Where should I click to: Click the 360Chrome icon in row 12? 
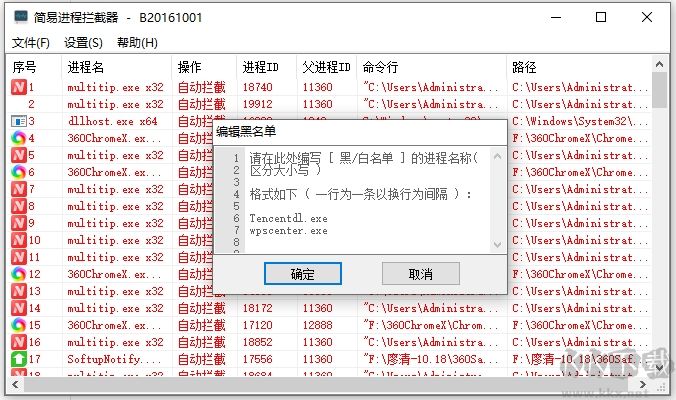click(x=19, y=274)
